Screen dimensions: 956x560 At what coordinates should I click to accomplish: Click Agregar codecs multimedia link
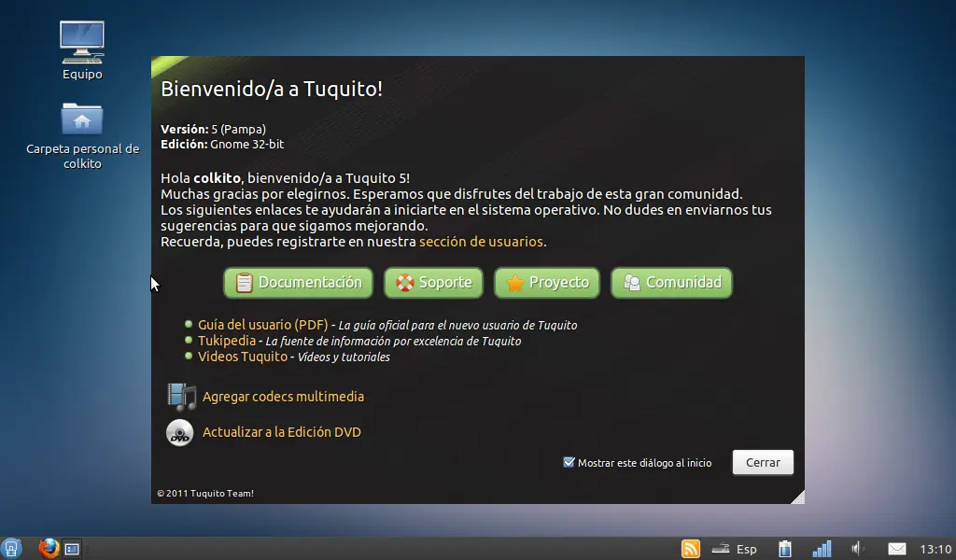pos(283,397)
